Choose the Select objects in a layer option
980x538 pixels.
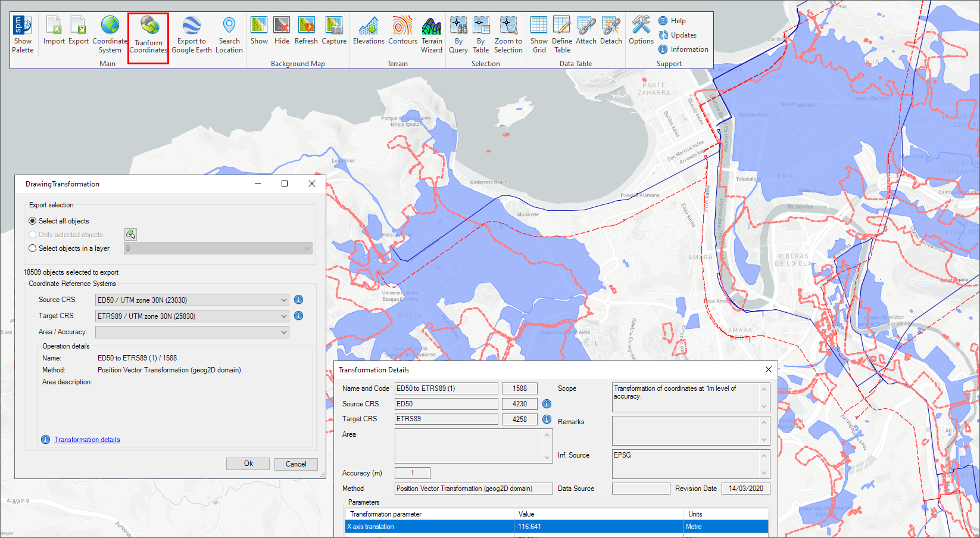pyautogui.click(x=69, y=248)
